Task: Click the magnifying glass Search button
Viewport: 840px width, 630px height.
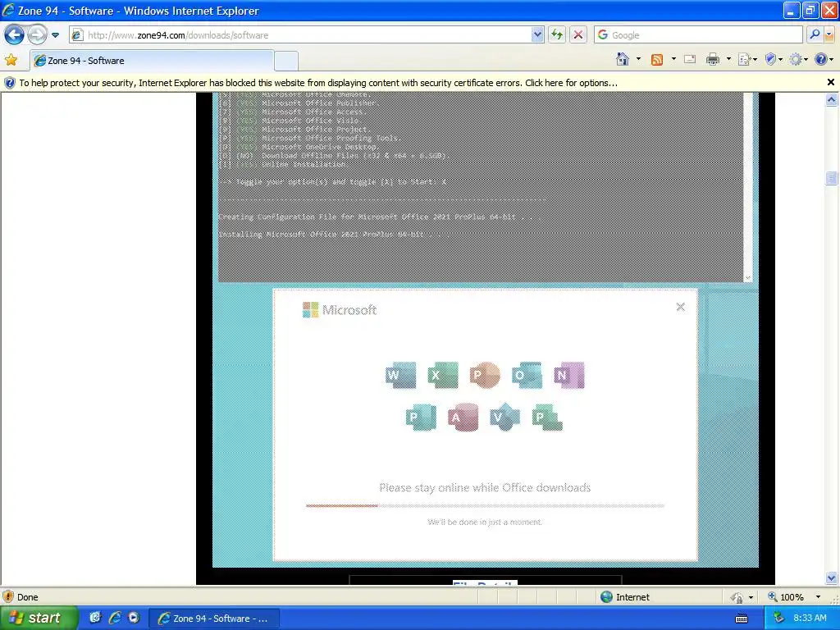Action: pyautogui.click(x=815, y=35)
